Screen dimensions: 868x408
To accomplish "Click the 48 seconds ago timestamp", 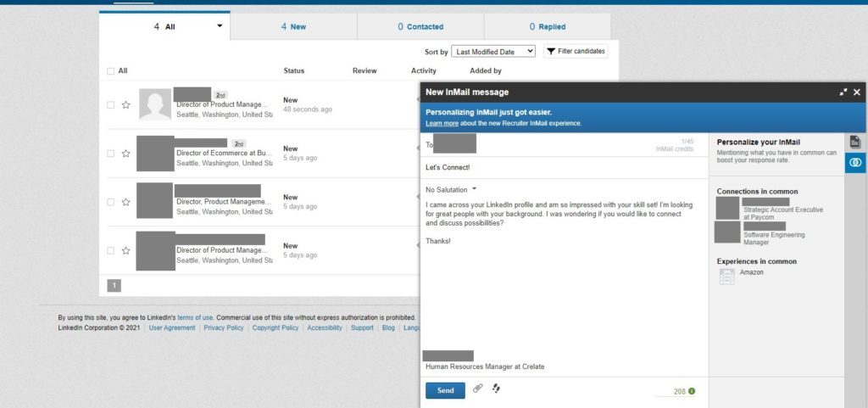I will point(308,109).
